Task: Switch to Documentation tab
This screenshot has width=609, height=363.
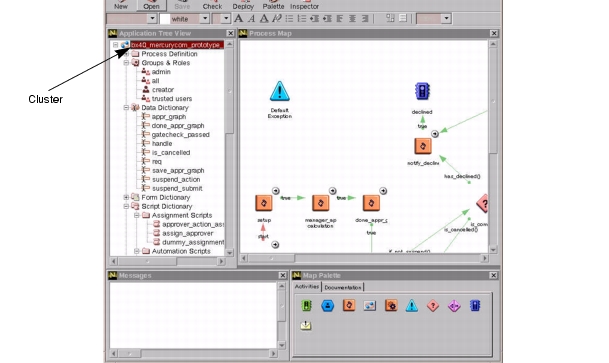Action: pyautogui.click(x=343, y=287)
